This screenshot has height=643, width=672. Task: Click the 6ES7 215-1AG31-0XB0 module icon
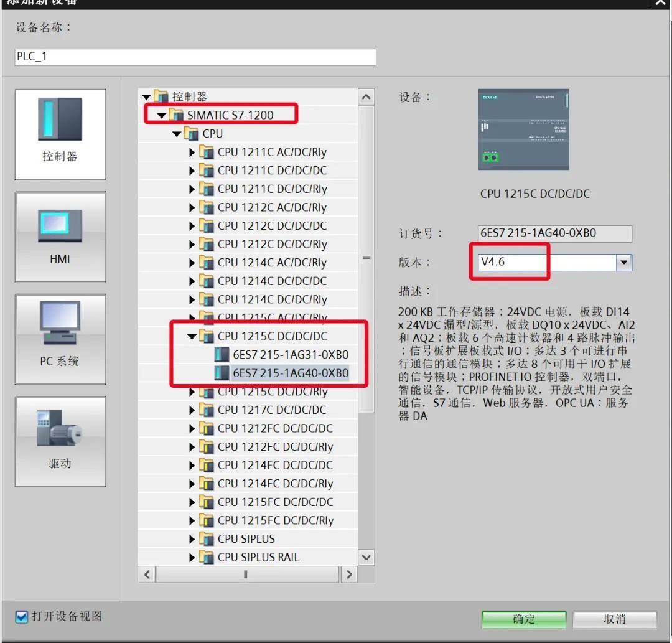pyautogui.click(x=222, y=355)
